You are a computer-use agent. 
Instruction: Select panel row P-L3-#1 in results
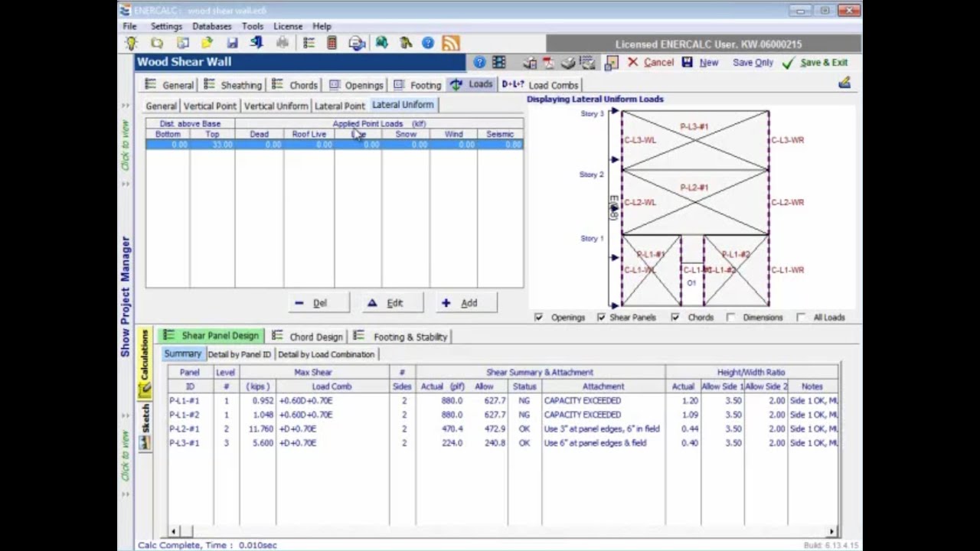pos(503,443)
